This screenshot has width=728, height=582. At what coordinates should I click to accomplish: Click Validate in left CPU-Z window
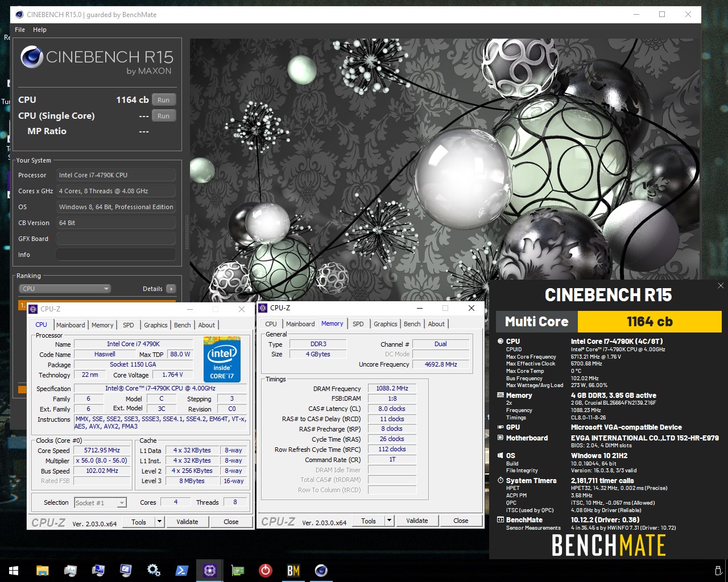188,522
